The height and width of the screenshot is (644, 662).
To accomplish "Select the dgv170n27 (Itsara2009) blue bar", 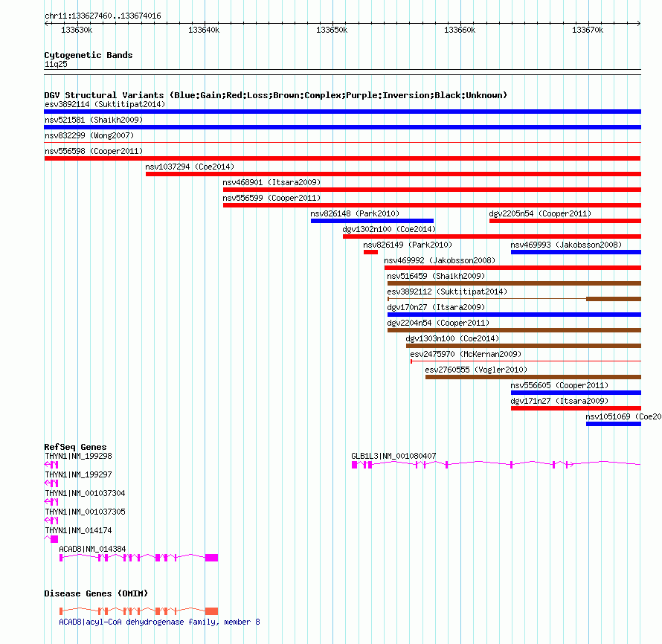I will click(x=514, y=315).
